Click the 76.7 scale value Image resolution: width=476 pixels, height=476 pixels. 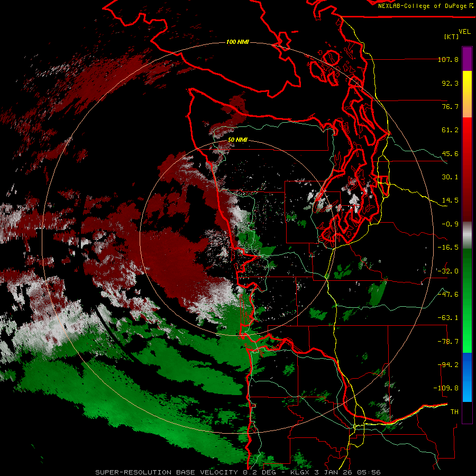point(450,106)
